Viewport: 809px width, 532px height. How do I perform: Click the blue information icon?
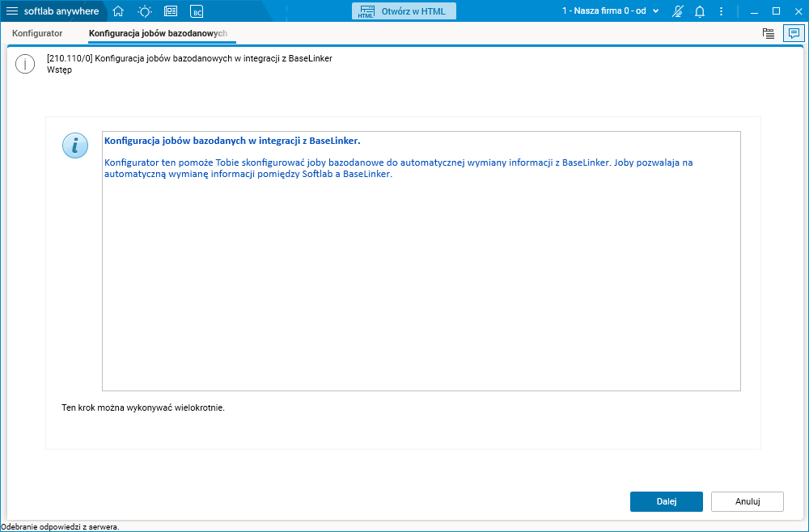coord(75,145)
